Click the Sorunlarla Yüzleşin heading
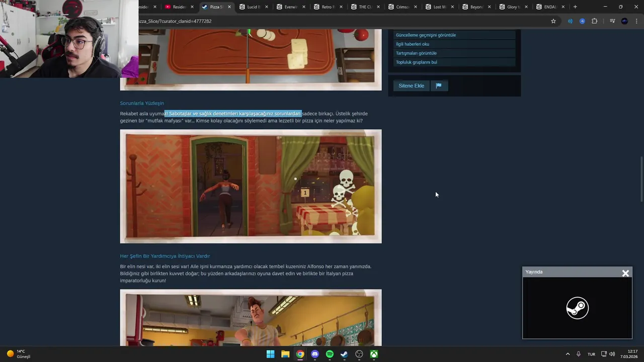The height and width of the screenshot is (362, 644). tap(142, 103)
